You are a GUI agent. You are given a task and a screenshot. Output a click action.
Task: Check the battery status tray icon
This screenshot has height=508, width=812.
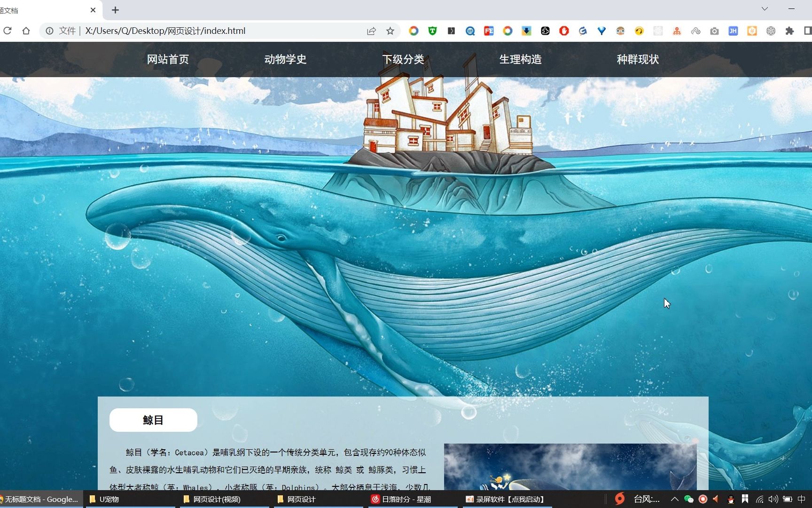pos(788,499)
